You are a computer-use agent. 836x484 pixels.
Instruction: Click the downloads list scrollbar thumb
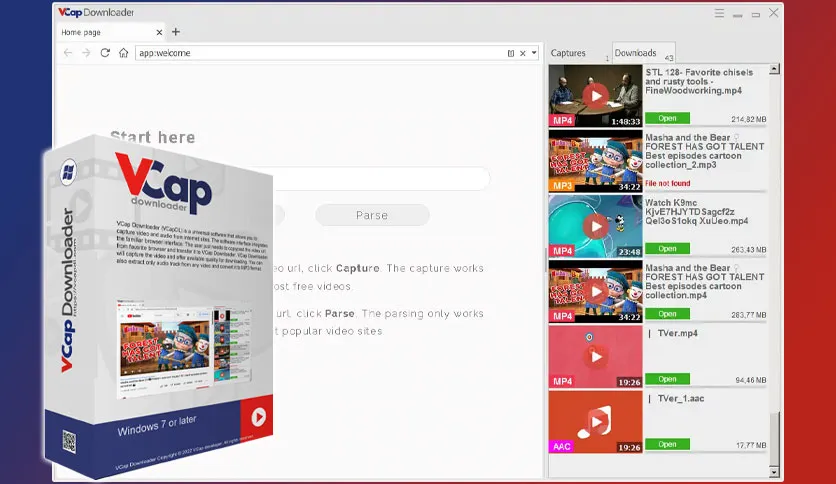[775, 437]
